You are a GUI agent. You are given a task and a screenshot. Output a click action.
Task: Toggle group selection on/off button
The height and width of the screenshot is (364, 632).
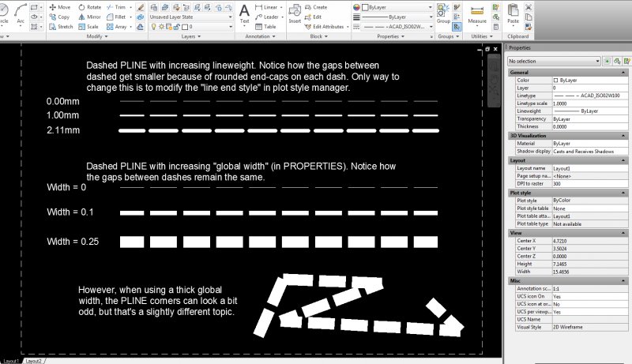(457, 27)
